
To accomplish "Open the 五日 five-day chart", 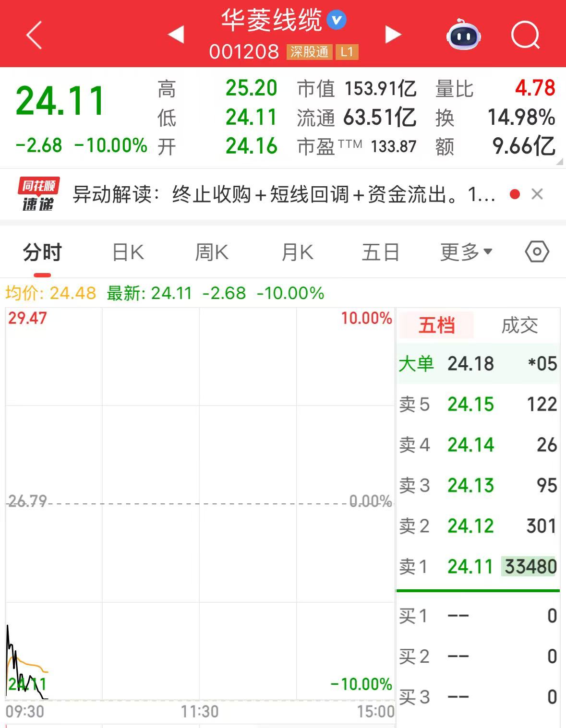I will [x=380, y=251].
